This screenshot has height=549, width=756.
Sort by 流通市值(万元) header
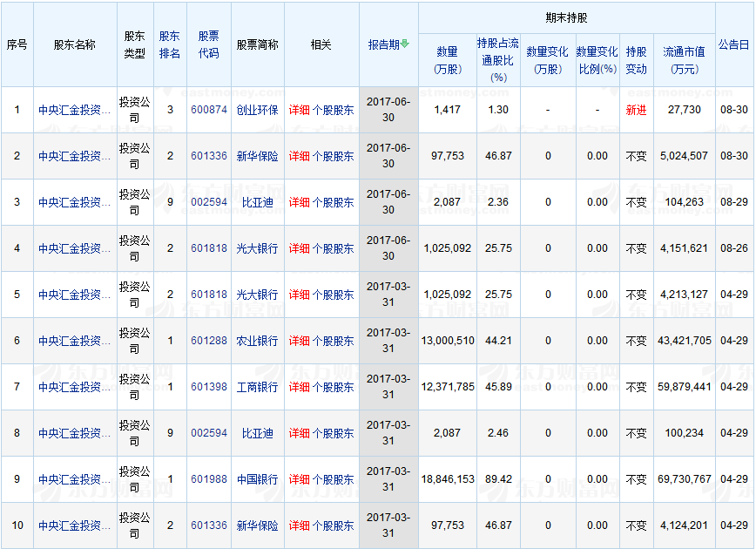[685, 60]
